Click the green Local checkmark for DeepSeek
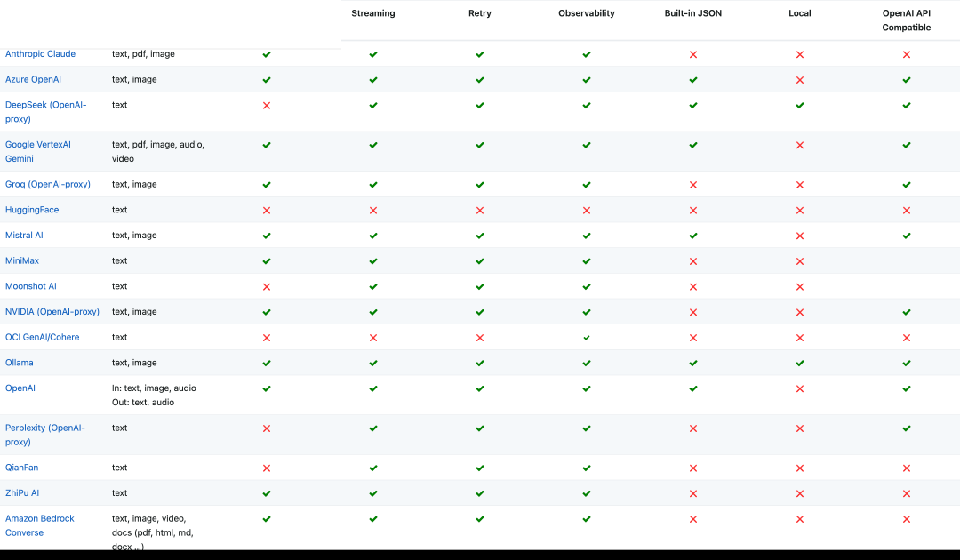Screen dimensions: 960x560 point(800,105)
